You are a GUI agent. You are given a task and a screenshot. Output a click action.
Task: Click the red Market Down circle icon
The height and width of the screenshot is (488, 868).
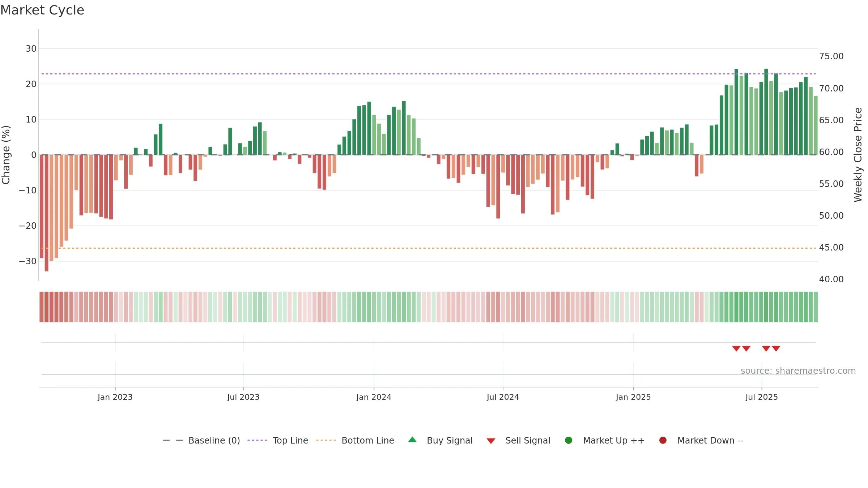click(x=663, y=440)
